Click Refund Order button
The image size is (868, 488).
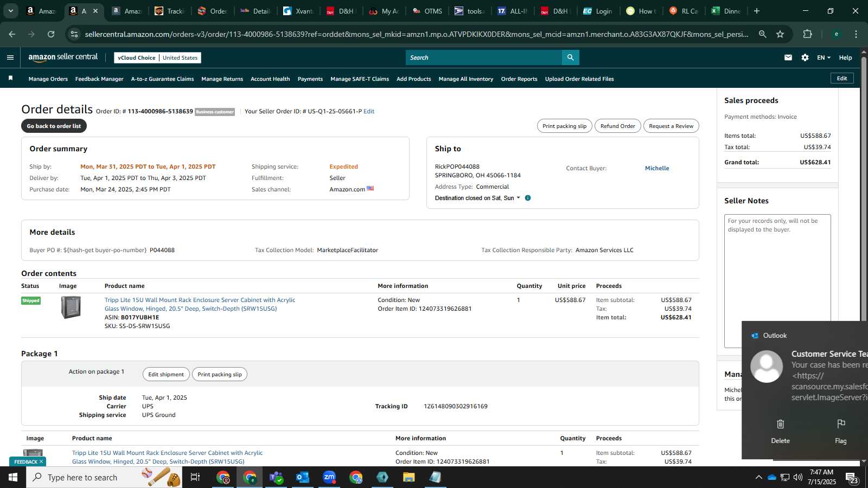pyautogui.click(x=617, y=126)
